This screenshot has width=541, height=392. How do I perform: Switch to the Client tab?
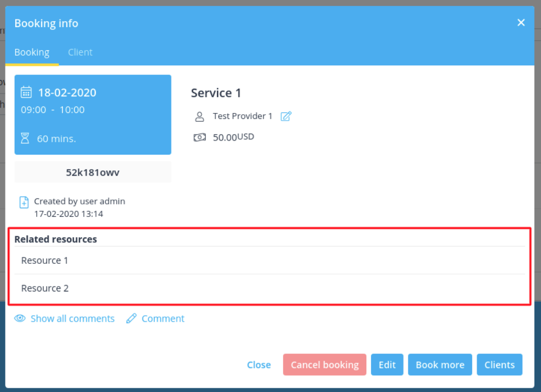point(80,52)
